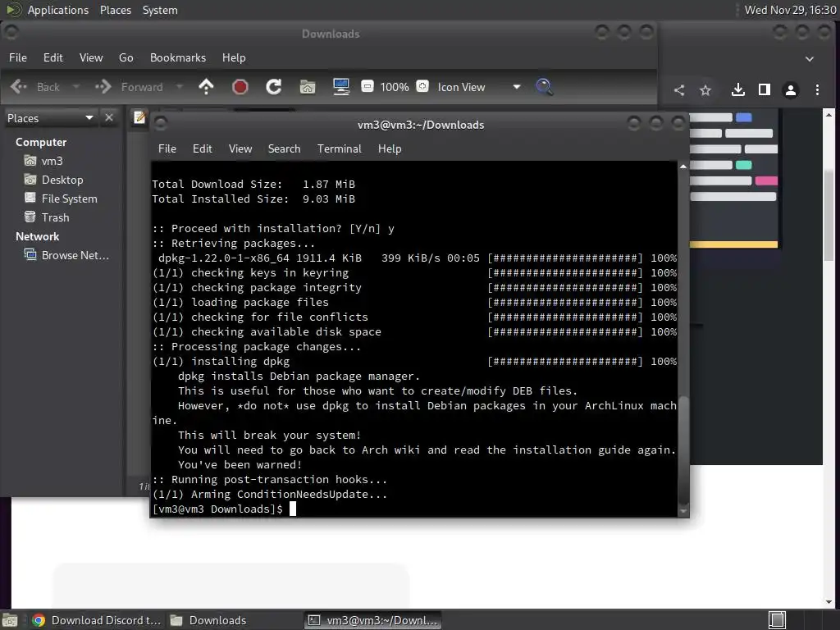
Task: Switch to vm3 terminal taskbar button
Action: 373,620
